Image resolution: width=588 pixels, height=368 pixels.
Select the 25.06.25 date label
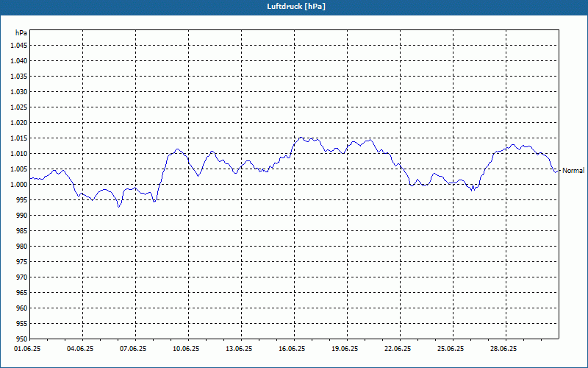pyautogui.click(x=451, y=349)
